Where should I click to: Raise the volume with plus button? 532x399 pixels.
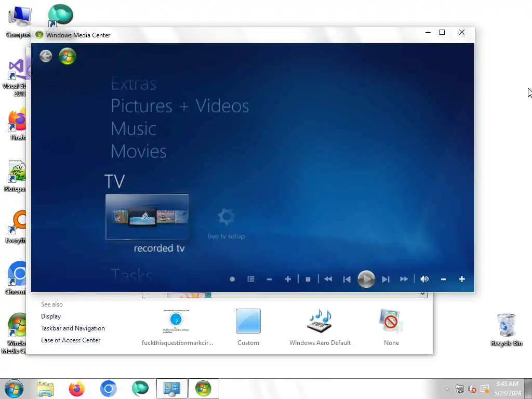click(462, 279)
